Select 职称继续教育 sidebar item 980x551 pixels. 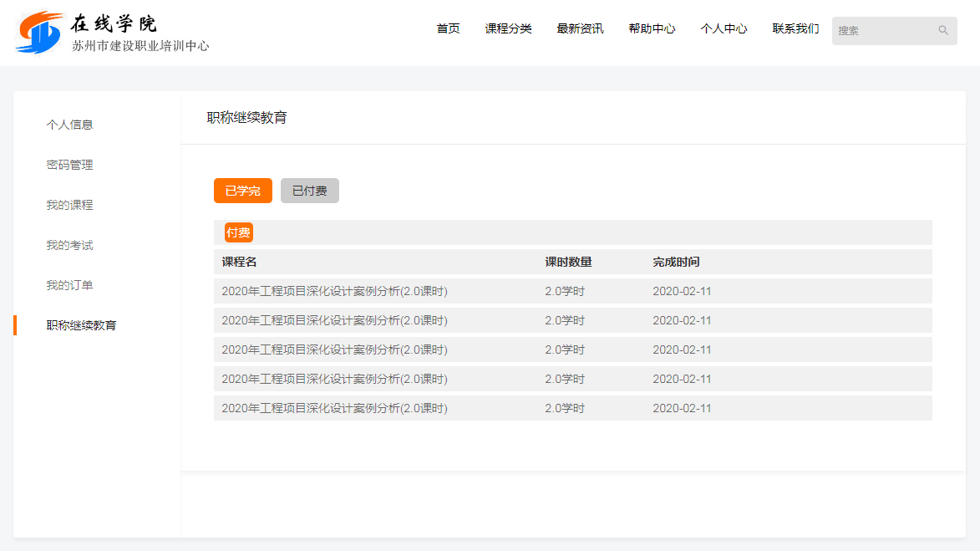(81, 325)
